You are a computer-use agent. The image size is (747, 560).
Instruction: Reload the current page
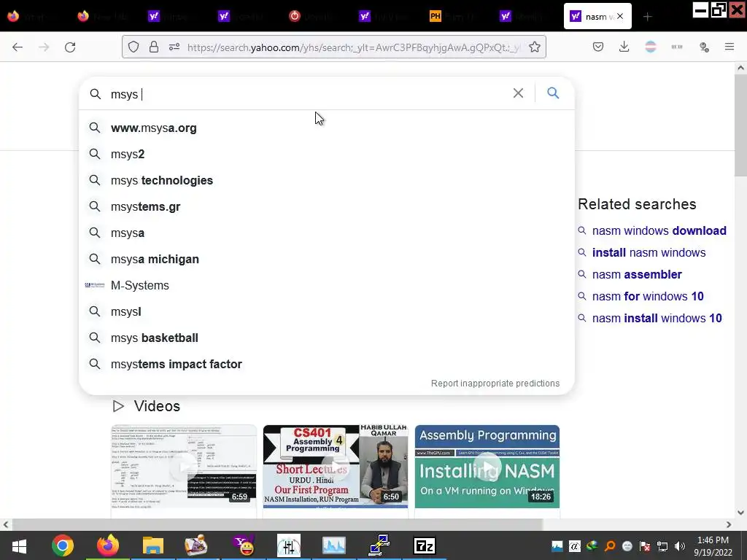(x=70, y=47)
